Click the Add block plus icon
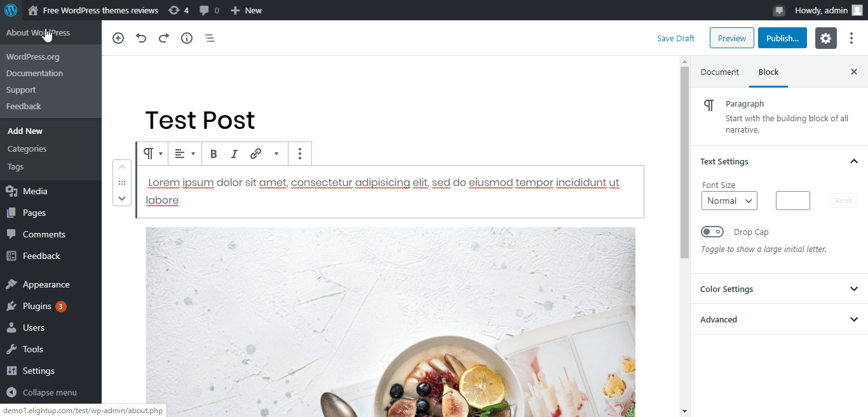This screenshot has height=417, width=868. 118,38
